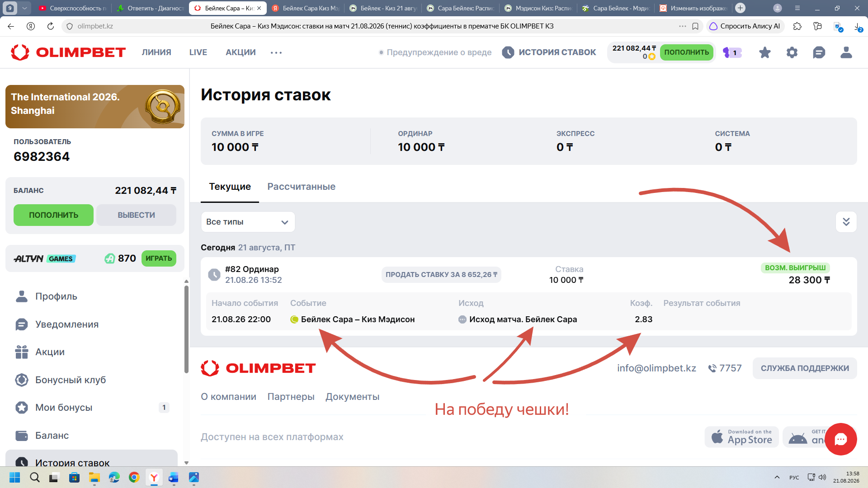868x488 pixels.
Task: Switch to the Рассчитанные tab
Action: point(302,187)
